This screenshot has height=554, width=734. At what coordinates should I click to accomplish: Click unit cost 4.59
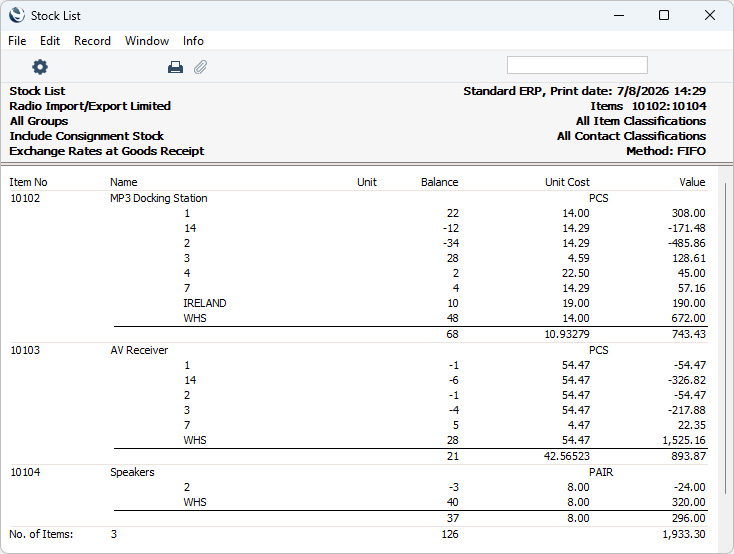point(578,258)
